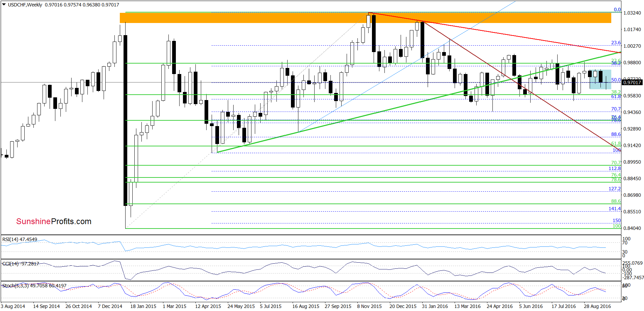Click the 24 Apr 2016 date label
This screenshot has height=311, width=644.
(500, 306)
